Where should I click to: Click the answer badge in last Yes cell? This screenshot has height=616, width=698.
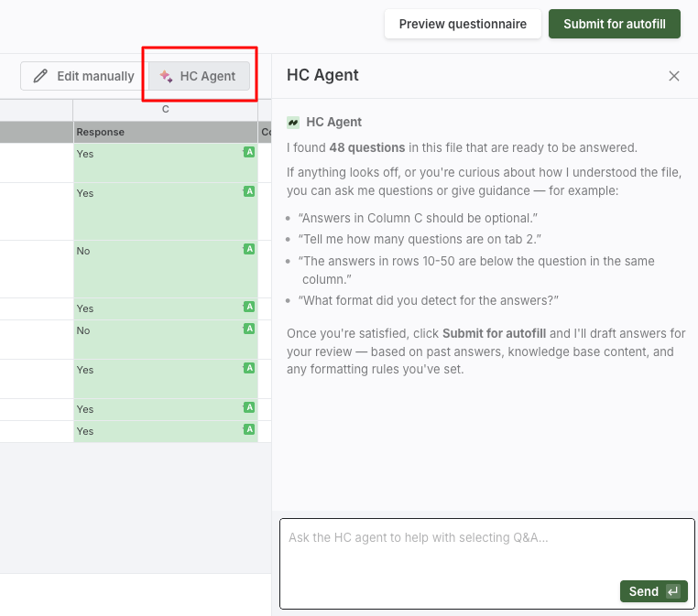pos(249,429)
